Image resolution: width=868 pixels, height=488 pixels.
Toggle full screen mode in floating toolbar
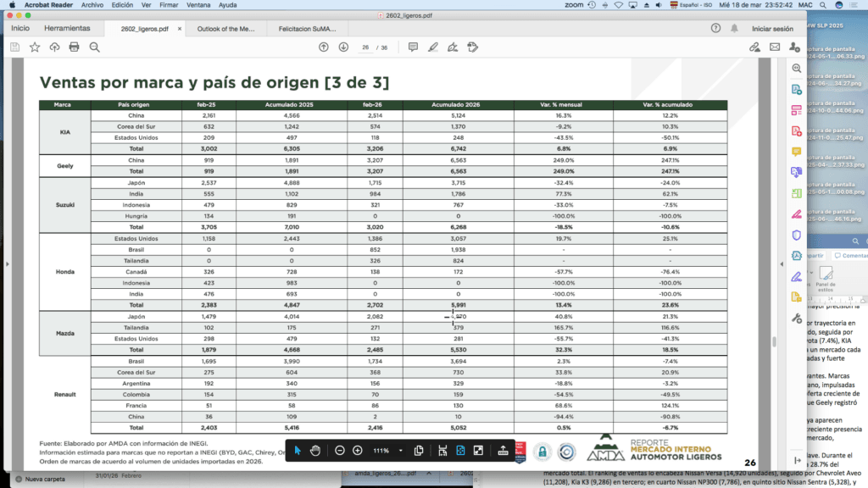pos(478,450)
